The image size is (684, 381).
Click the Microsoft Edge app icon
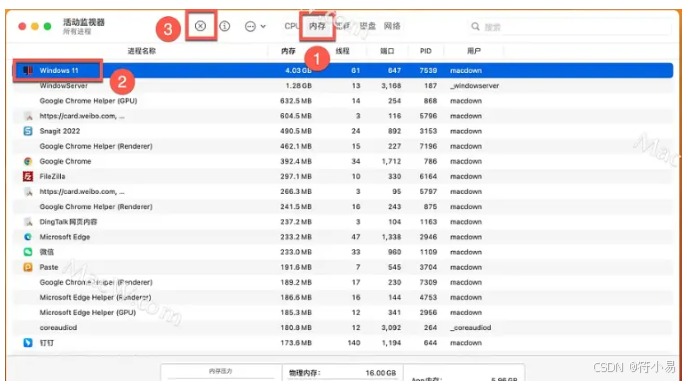pyautogui.click(x=28, y=237)
